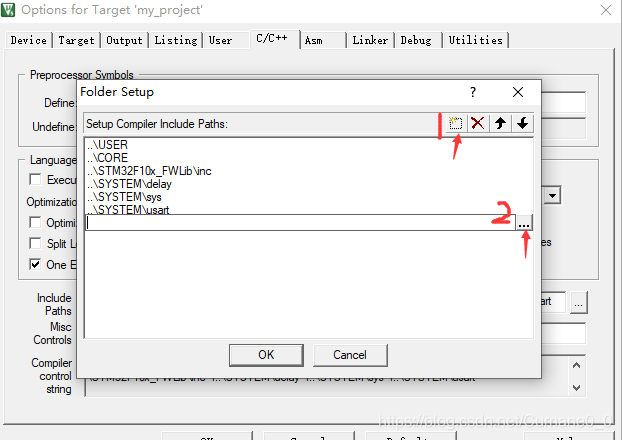Image resolution: width=622 pixels, height=440 pixels.
Task: Select the ..\STM32F10x_FWLib\inc path entry
Action: coord(149,171)
